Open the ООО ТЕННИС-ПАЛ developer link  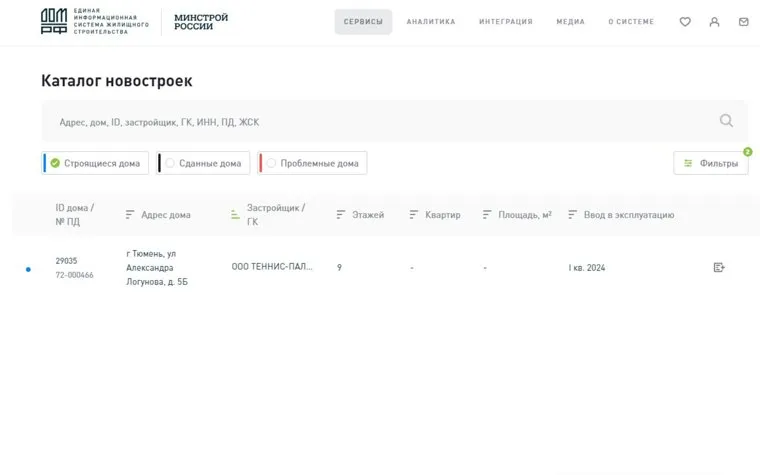pyautogui.click(x=272, y=268)
